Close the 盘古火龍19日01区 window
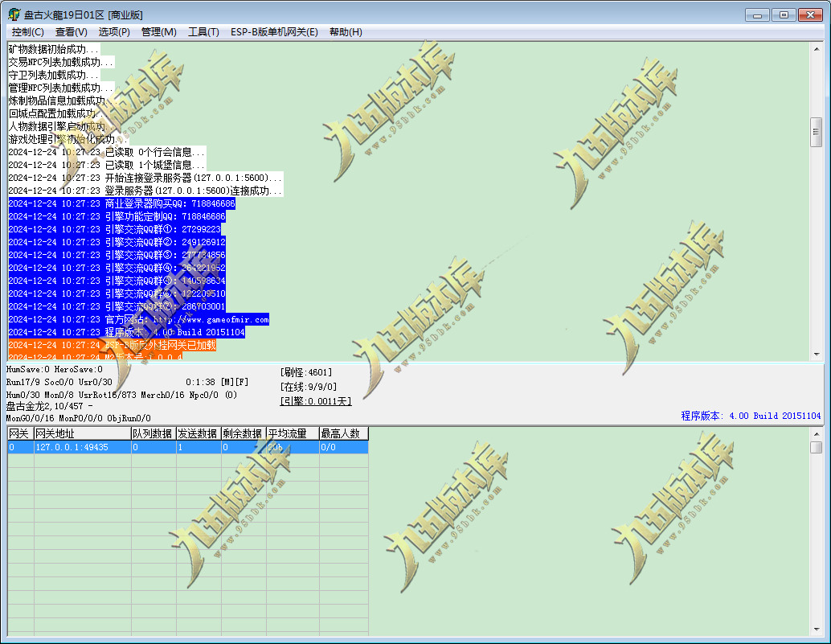 click(x=810, y=14)
